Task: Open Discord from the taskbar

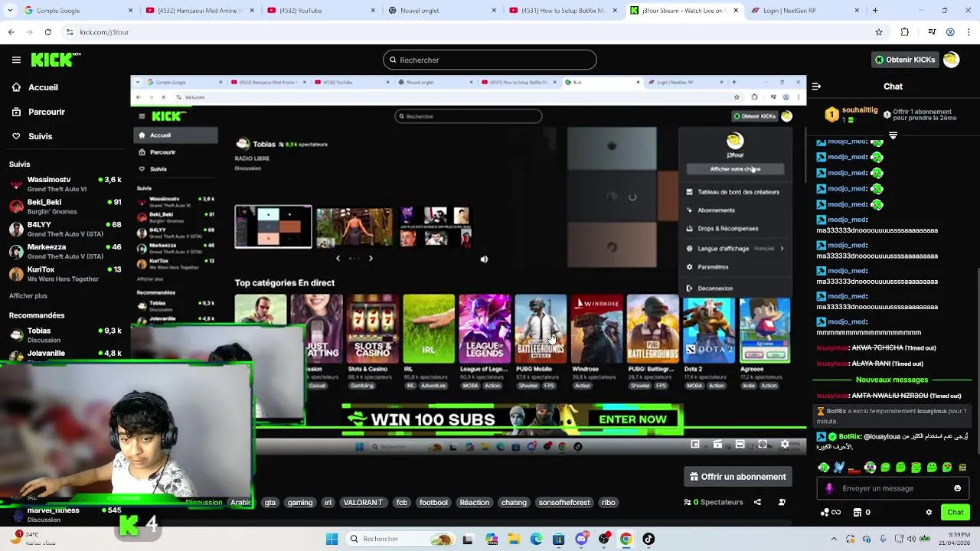Action: tap(582, 539)
